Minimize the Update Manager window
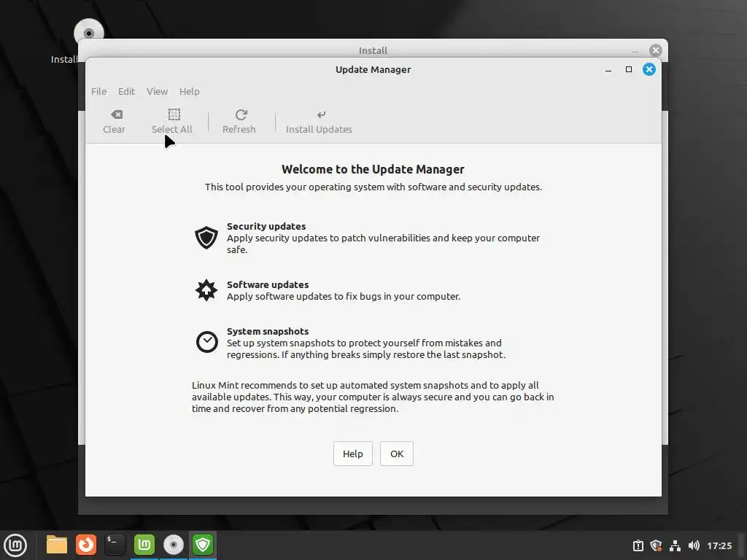The width and height of the screenshot is (747, 560). coord(608,69)
